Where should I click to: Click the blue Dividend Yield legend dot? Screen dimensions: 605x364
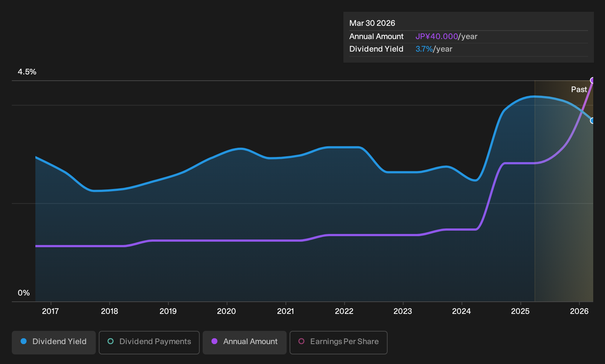tap(24, 342)
